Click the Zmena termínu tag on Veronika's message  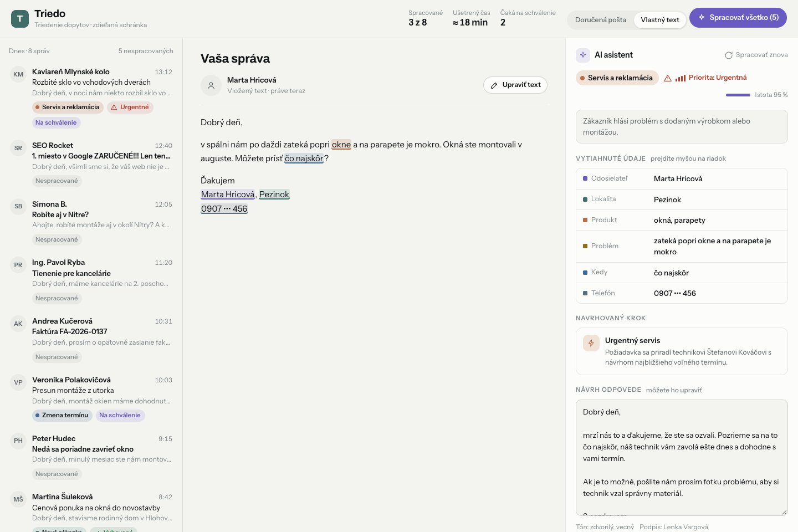click(62, 415)
